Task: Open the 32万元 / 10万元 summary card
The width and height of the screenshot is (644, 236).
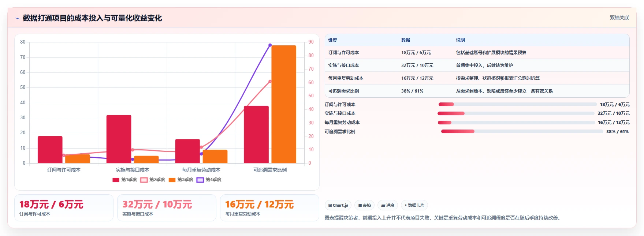Action: click(167, 208)
